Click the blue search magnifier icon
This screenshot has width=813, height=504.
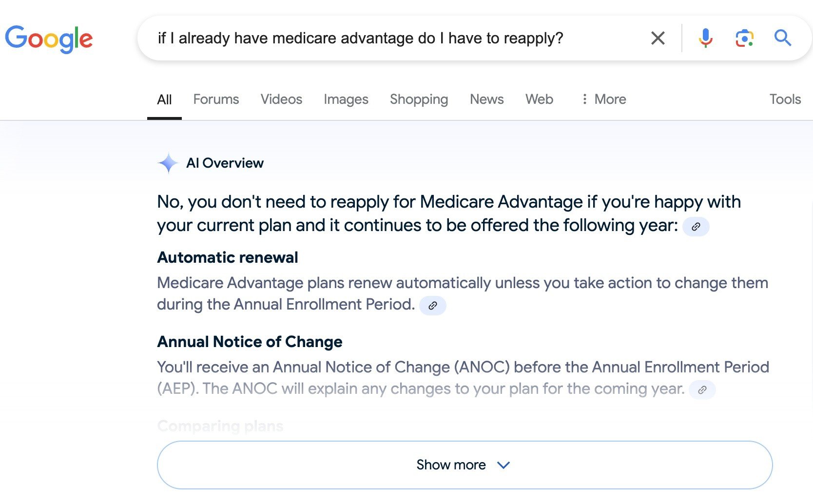click(x=783, y=38)
